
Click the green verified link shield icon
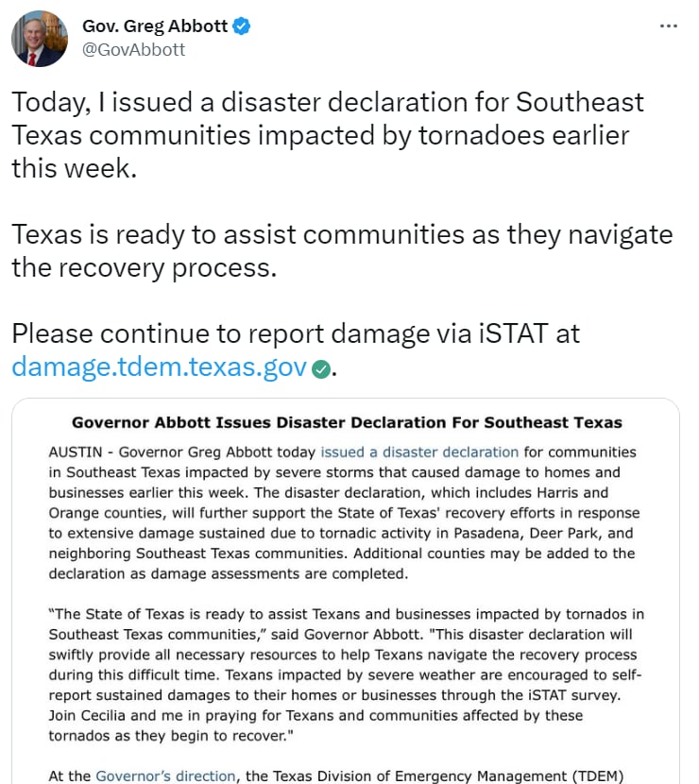coord(320,369)
